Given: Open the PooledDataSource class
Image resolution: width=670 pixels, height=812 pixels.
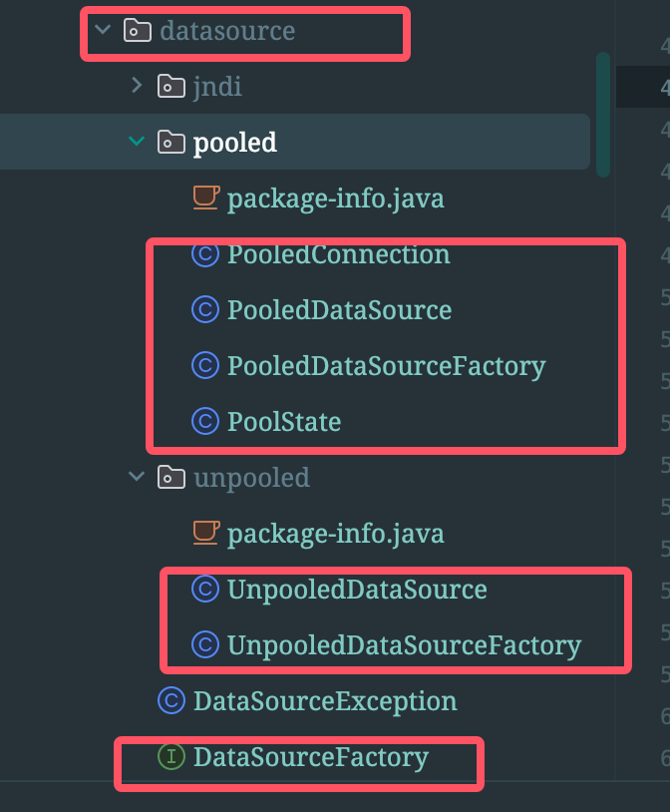Looking at the screenshot, I should point(339,310).
